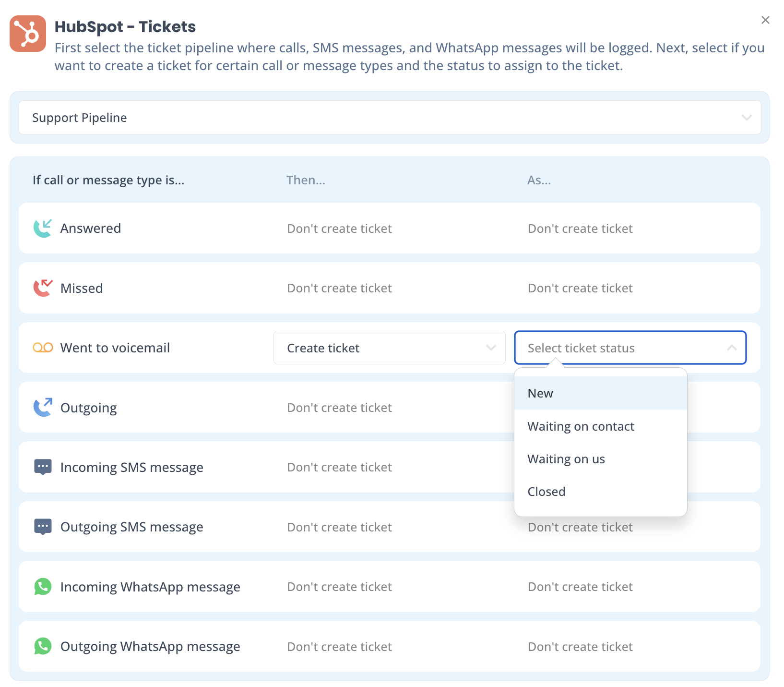Click the Outgoing SMS message label
The image size is (784, 687).
131,527
